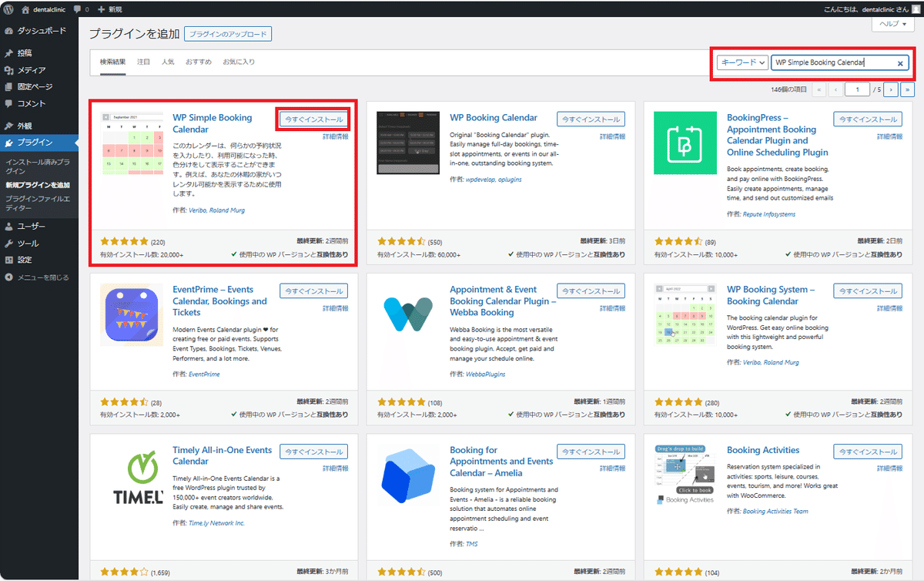Install EventPrime plugin now

click(313, 290)
